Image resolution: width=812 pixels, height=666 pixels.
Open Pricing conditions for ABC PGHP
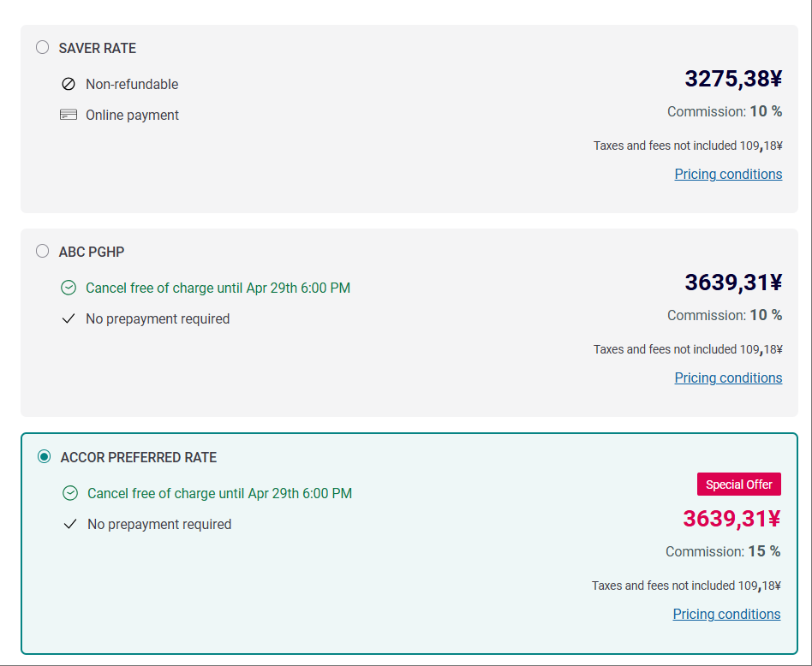pos(728,378)
